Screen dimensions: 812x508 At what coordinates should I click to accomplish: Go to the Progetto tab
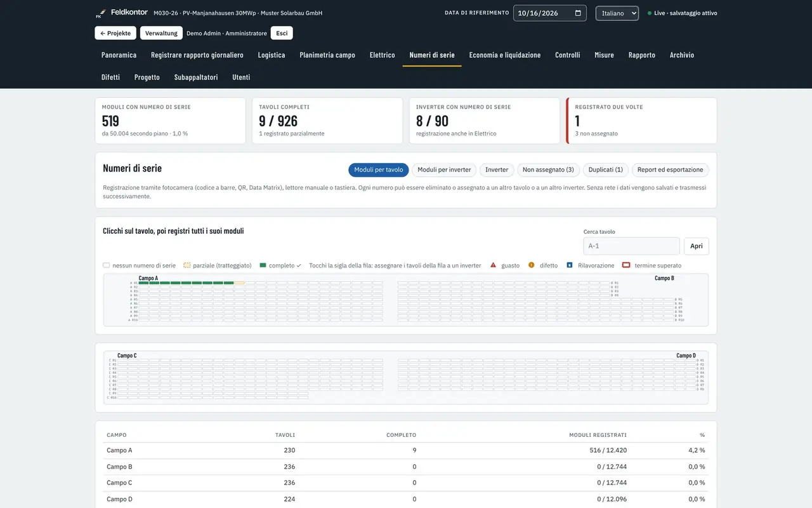pos(147,77)
